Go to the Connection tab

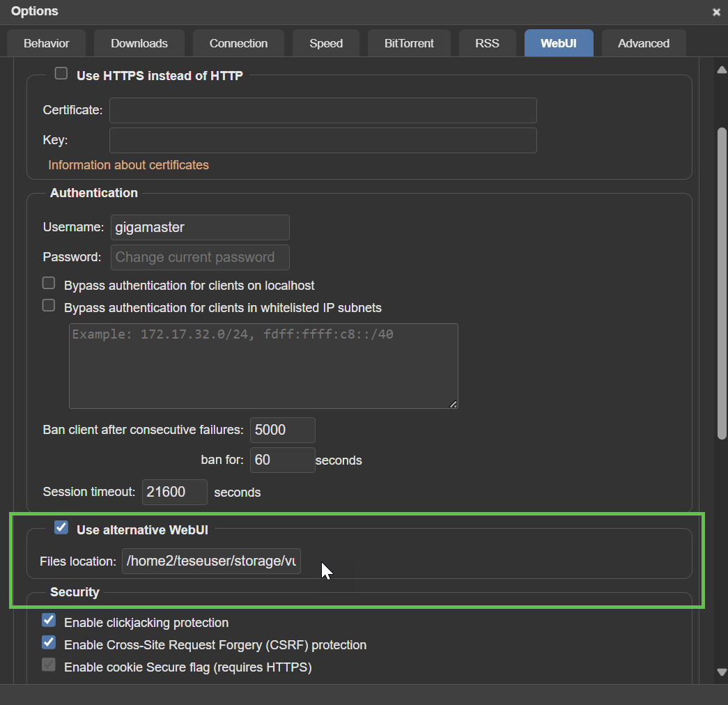click(239, 43)
